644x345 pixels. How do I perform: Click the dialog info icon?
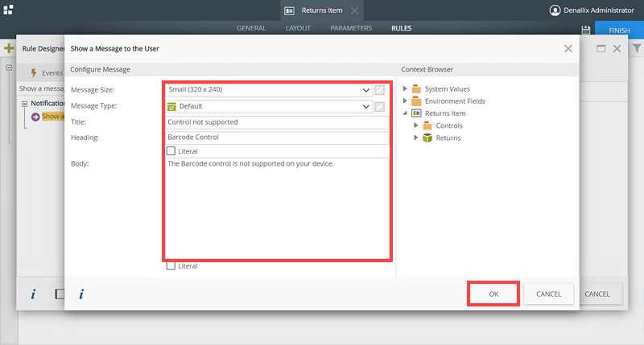(x=81, y=294)
